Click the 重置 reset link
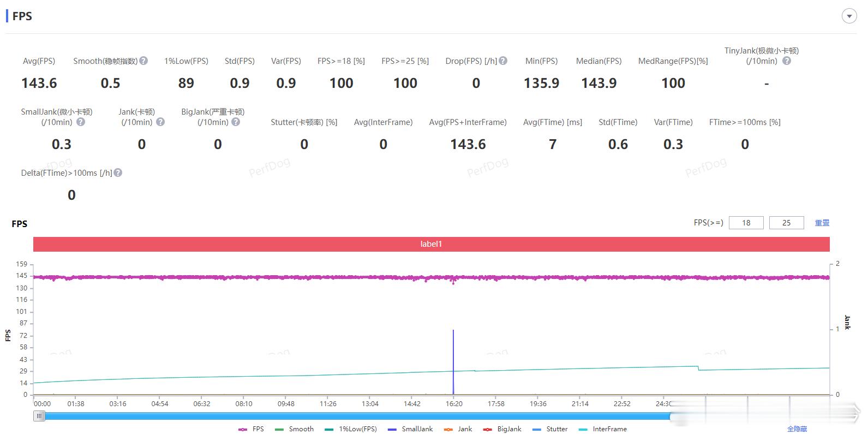Screen dimensions: 868x434 [x=822, y=223]
